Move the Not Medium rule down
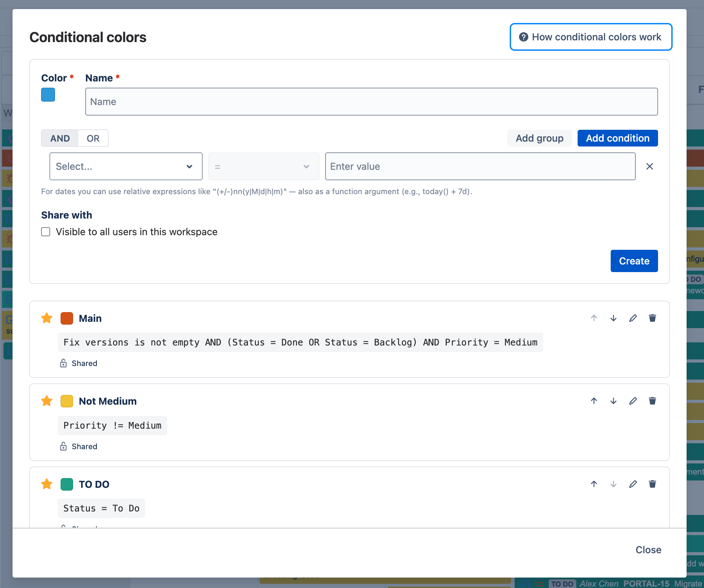704x588 pixels. (x=613, y=401)
